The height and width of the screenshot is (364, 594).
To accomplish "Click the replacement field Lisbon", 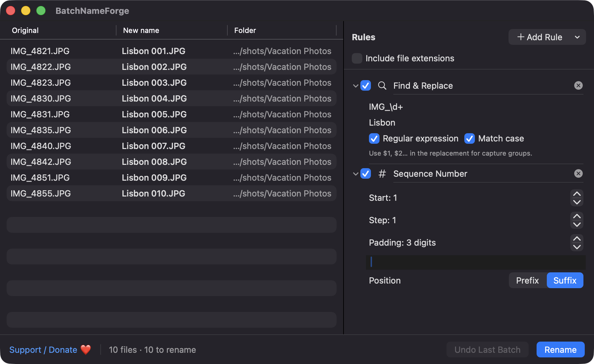I will click(476, 123).
